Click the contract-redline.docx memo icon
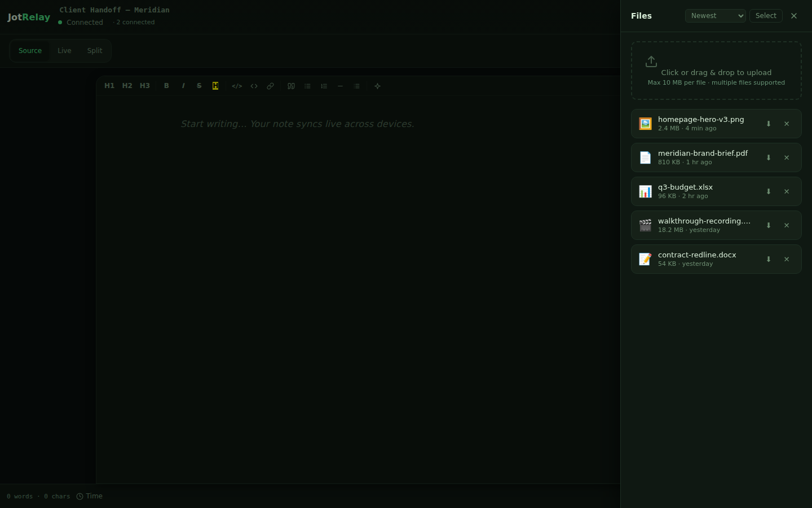 tap(645, 259)
